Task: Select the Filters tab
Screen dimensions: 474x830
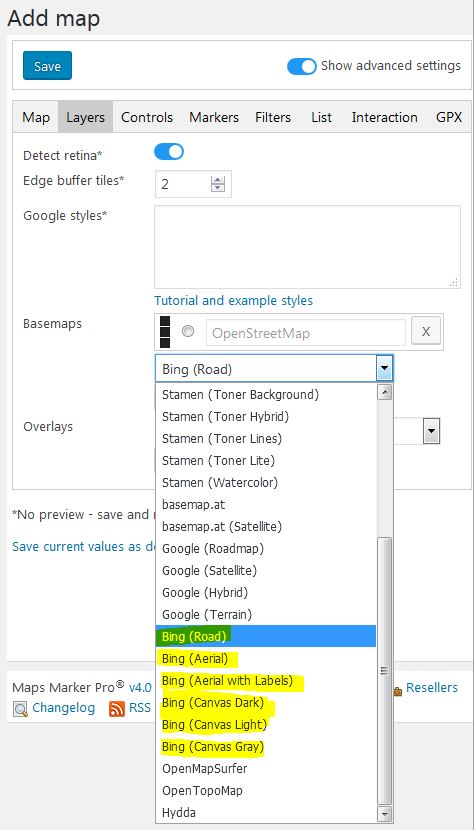Action: tap(273, 117)
